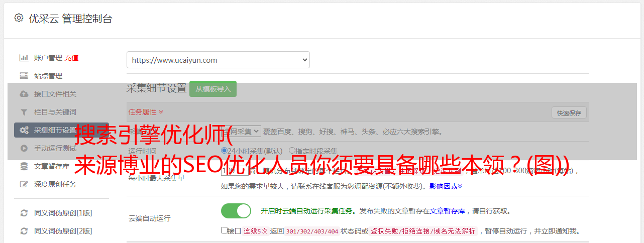Select the 24小时采集(默认) radio button
Screen dimensions: 644x243
(224, 151)
